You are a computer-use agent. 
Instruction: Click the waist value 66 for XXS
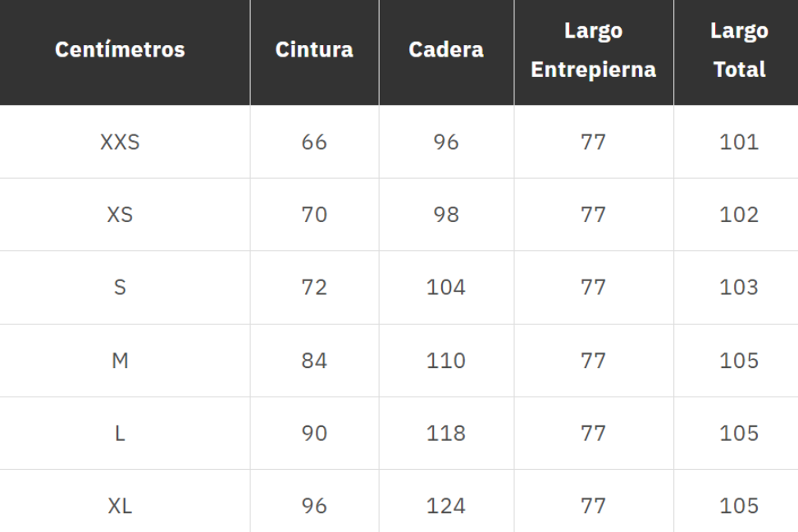pos(314,142)
